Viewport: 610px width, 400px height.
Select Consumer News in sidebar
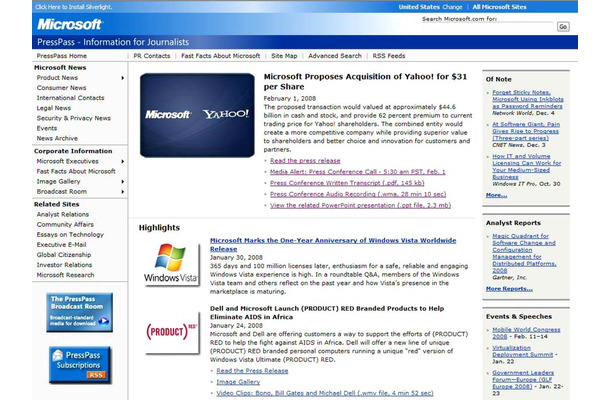click(x=61, y=88)
